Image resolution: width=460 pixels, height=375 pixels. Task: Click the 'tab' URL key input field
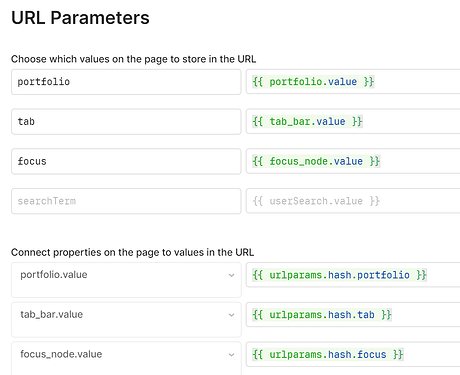click(x=126, y=122)
